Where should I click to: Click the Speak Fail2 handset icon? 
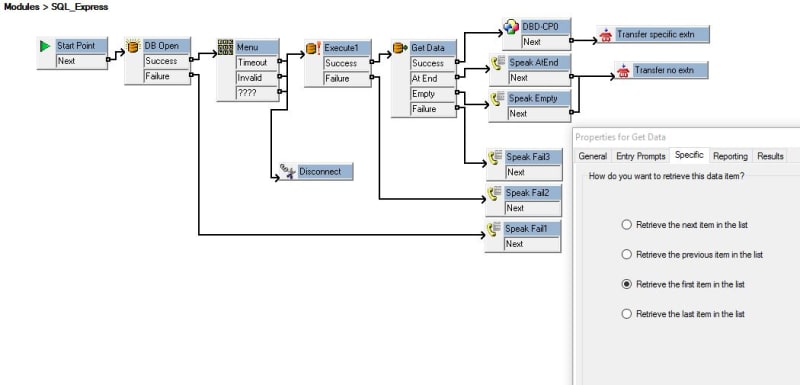494,193
